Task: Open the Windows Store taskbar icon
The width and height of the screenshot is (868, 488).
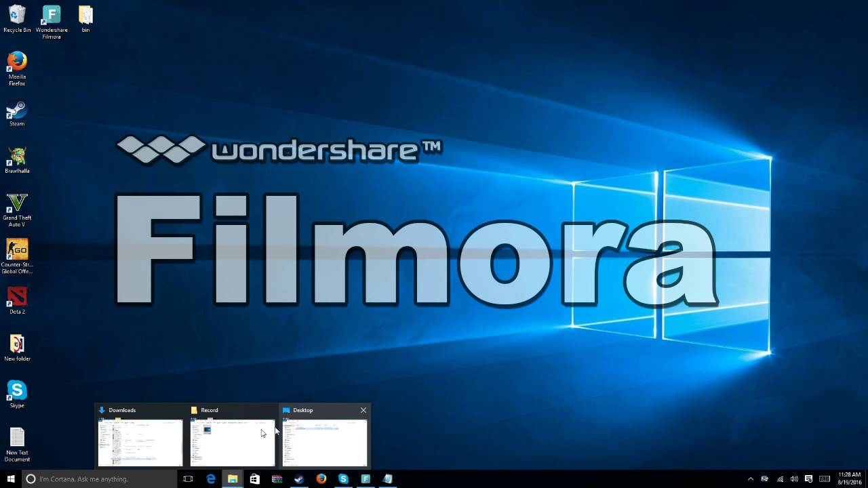Action: coord(254,479)
